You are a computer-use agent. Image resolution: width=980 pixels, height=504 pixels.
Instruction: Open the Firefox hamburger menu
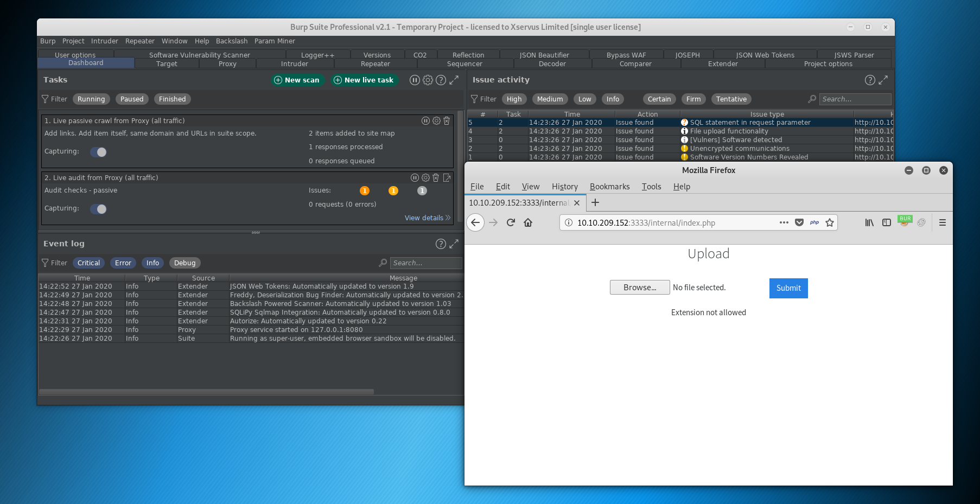pos(943,222)
